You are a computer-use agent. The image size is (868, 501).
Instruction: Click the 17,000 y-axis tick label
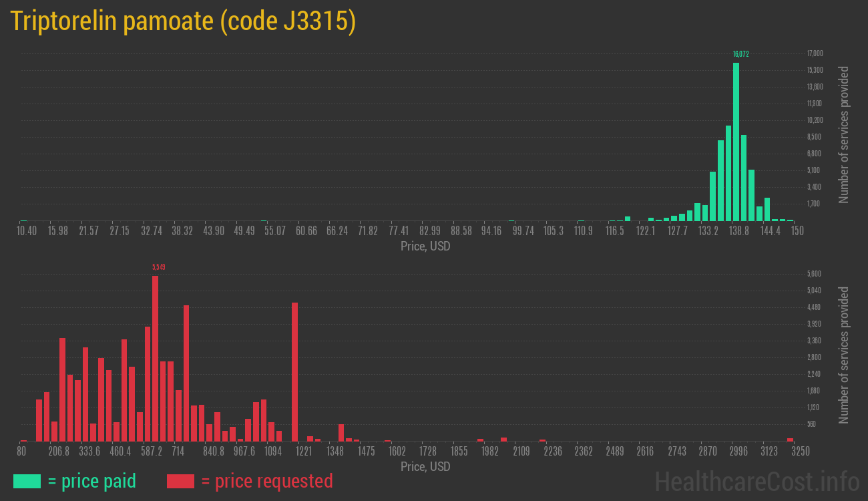[815, 53]
